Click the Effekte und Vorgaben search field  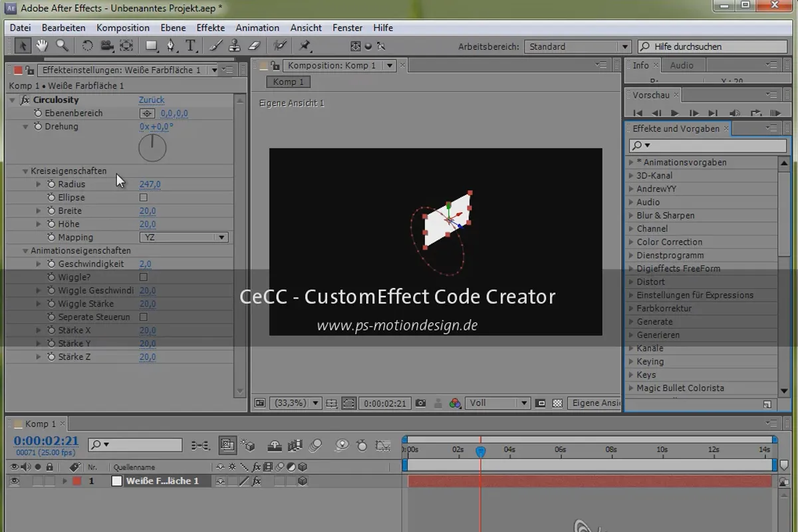point(708,145)
